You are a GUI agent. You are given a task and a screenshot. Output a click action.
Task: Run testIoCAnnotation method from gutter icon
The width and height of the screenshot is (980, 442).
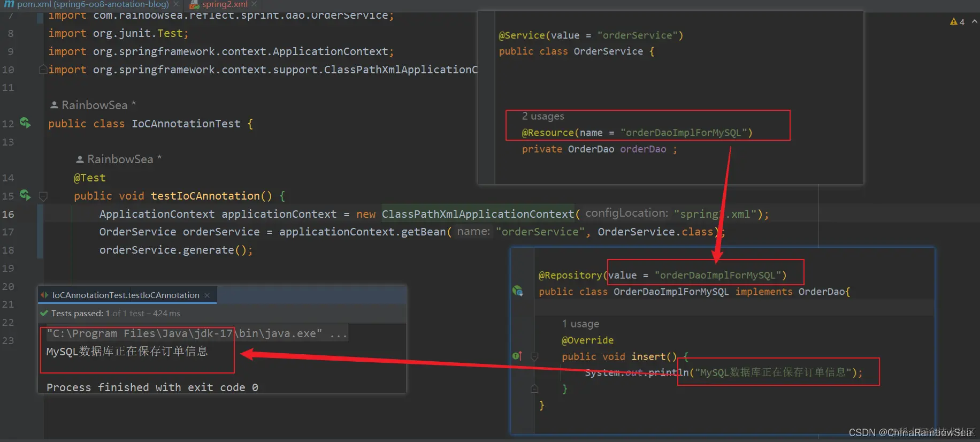(x=25, y=195)
